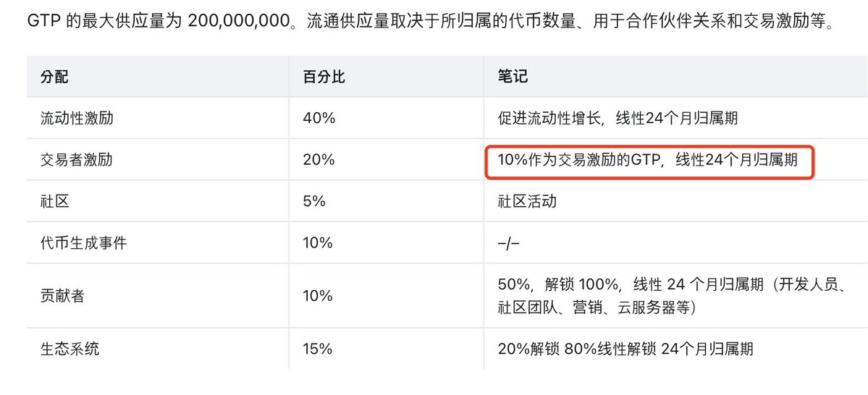Select the 贡献者 row label
868x395 pixels.
pos(62,296)
